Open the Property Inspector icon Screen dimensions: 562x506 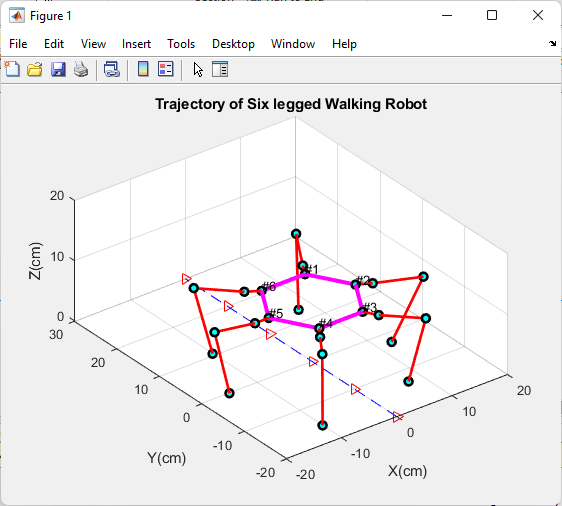[x=220, y=69]
